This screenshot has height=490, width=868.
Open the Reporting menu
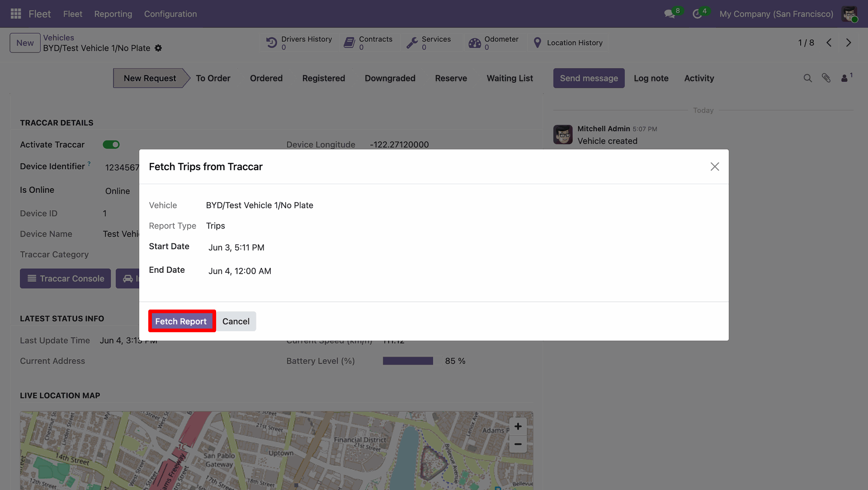click(113, 14)
